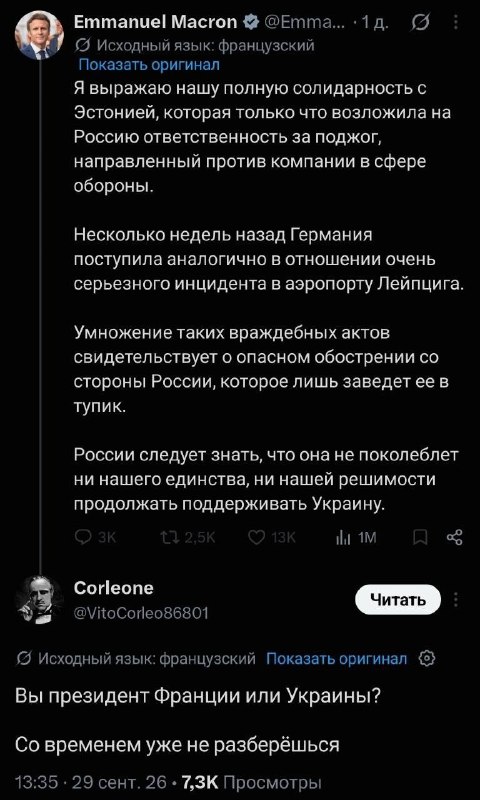Bookmark Macron's post

[x=418, y=537]
